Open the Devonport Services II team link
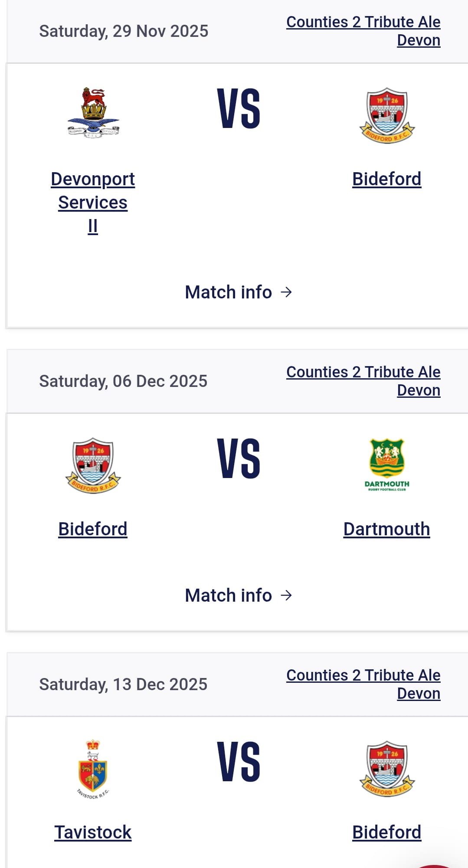 tap(93, 202)
